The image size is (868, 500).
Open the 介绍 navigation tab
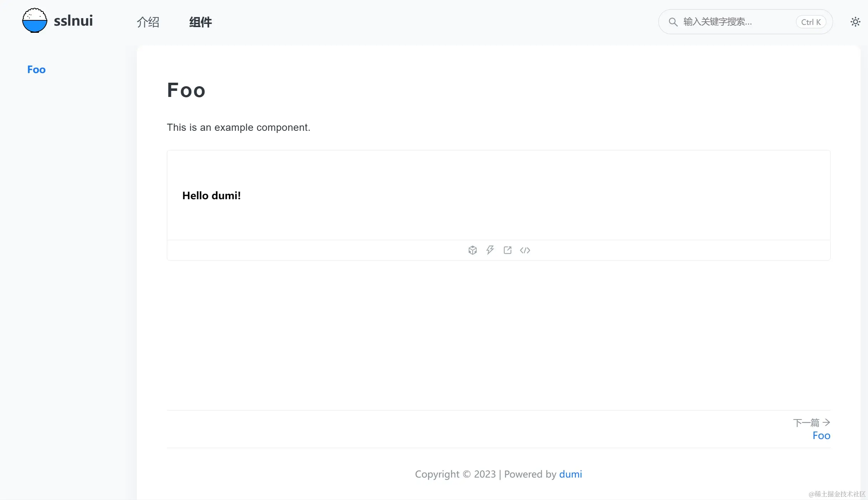point(148,22)
